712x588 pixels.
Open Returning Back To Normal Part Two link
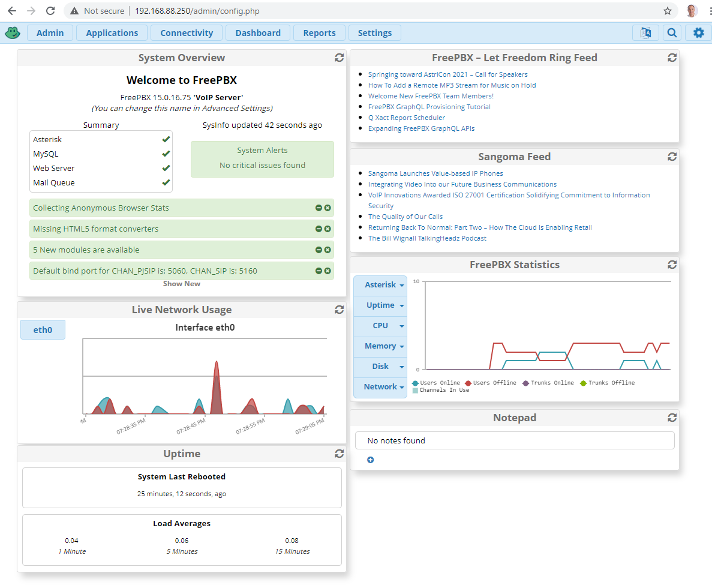click(x=480, y=227)
